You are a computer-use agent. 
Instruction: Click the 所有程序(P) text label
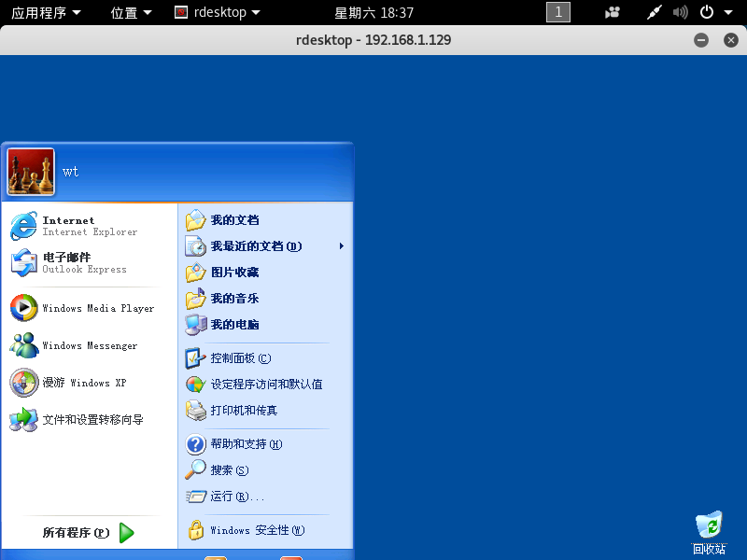pos(77,532)
